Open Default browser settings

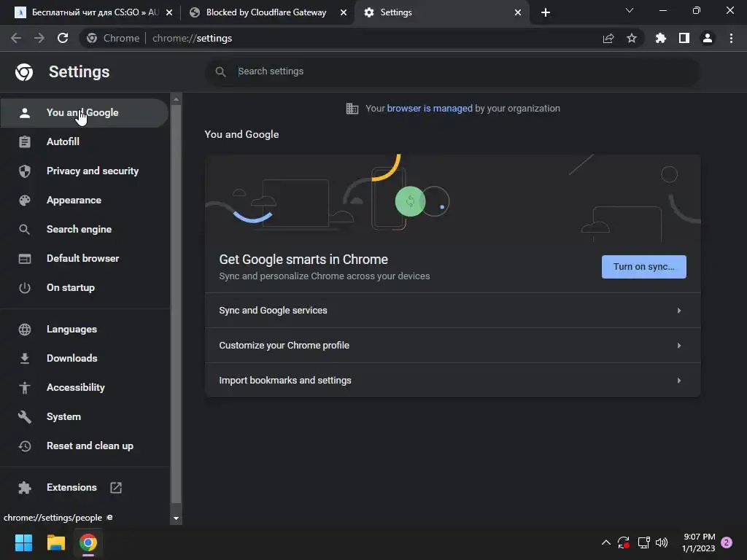point(85,259)
